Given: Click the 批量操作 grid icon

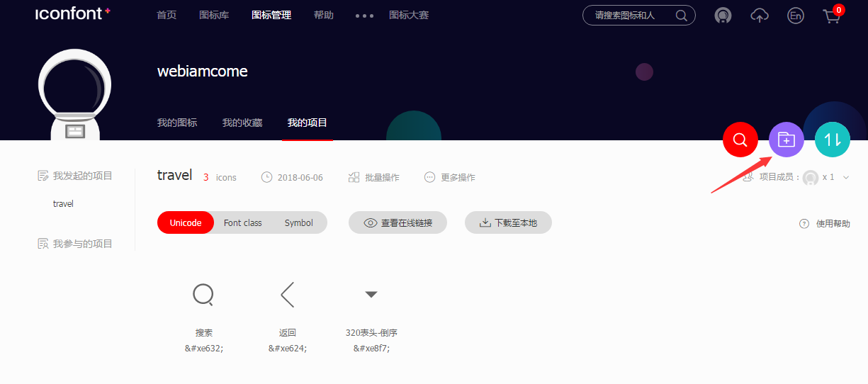Looking at the screenshot, I should click(x=354, y=177).
